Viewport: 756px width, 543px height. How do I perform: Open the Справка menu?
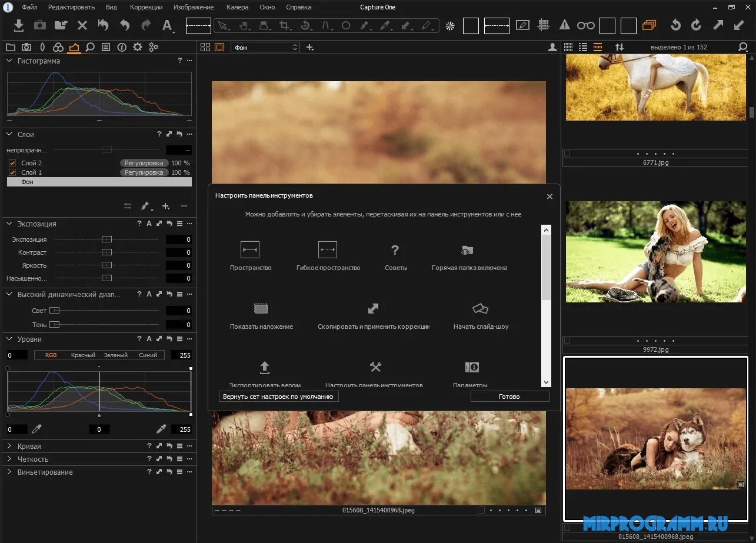pyautogui.click(x=299, y=7)
